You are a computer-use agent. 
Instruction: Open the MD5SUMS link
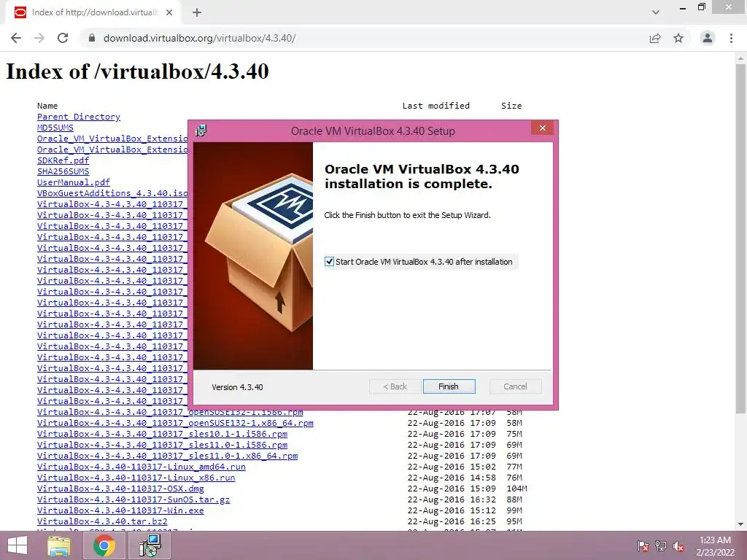[x=55, y=128]
